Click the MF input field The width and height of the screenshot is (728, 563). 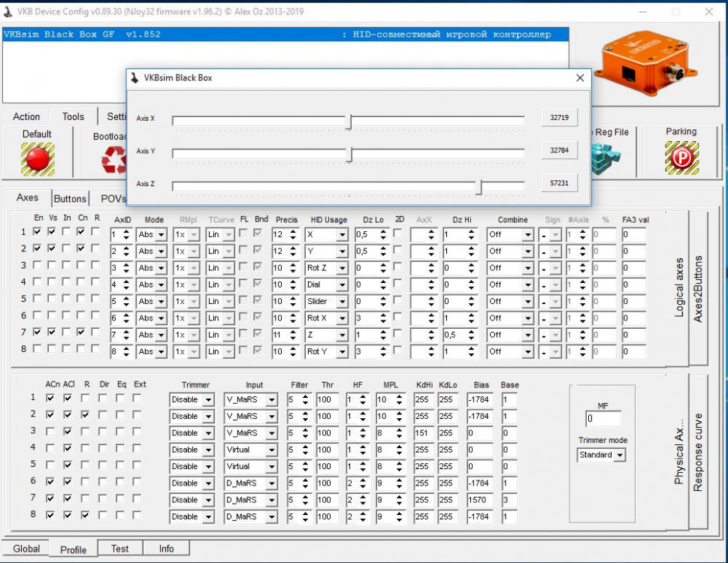[603, 419]
